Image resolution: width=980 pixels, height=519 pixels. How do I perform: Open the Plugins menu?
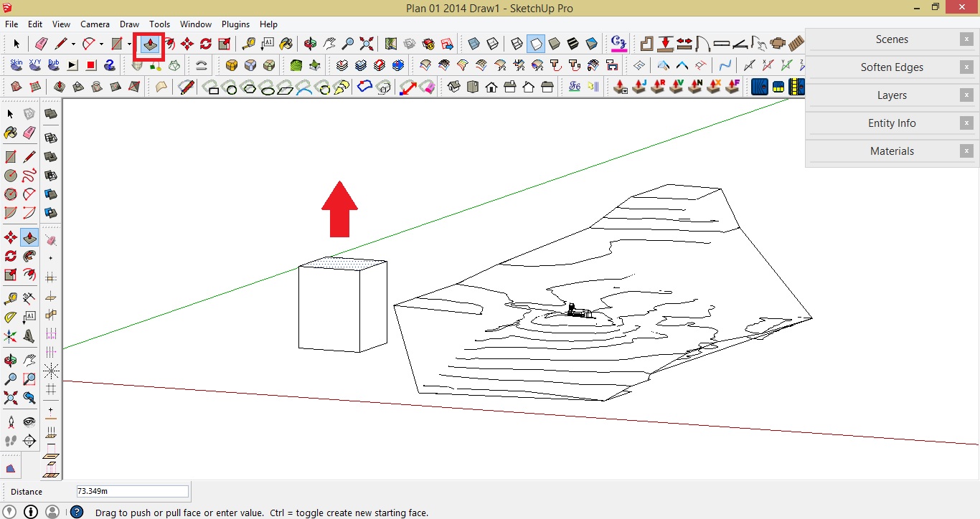pos(235,24)
